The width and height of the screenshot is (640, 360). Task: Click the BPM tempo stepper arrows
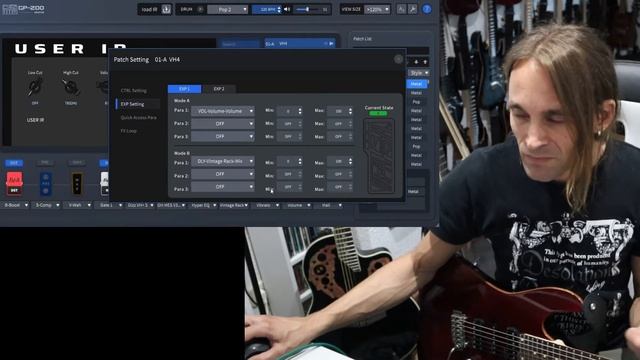pyautogui.click(x=279, y=9)
